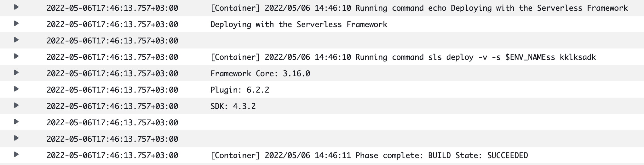Click the timestamp of the 'Plugin: 6.2.2' row
The width and height of the screenshot is (644, 165).
[x=112, y=90]
